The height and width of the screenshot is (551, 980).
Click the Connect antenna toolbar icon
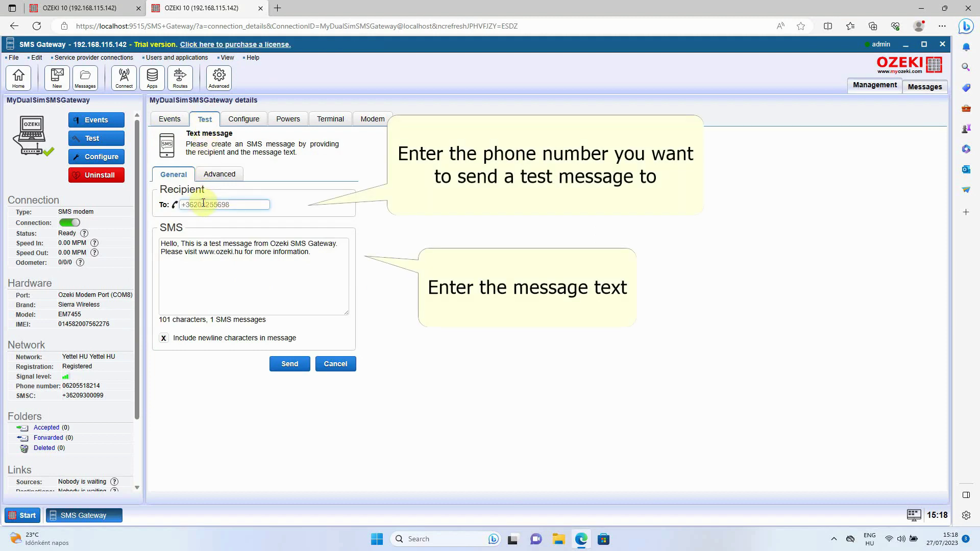(x=124, y=78)
